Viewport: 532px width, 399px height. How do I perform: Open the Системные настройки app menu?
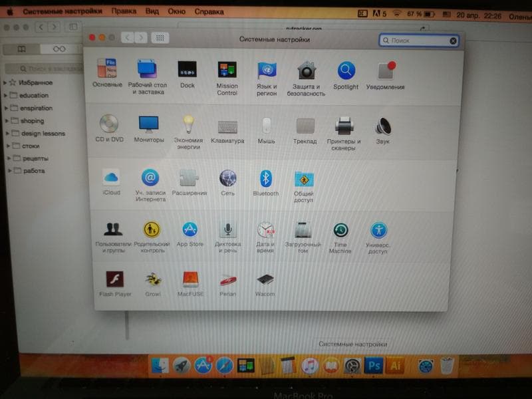pos(63,11)
